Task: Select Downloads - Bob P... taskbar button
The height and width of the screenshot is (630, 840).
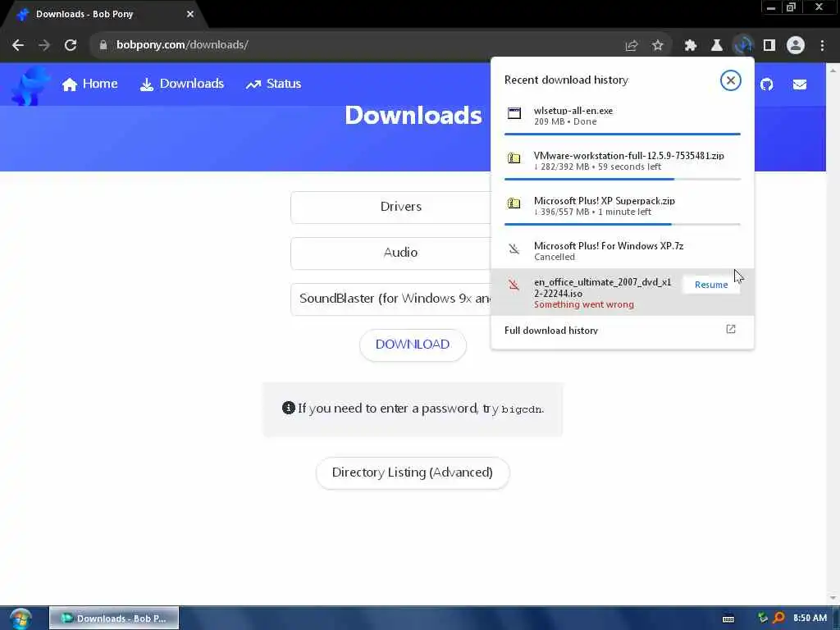Action: (114, 619)
